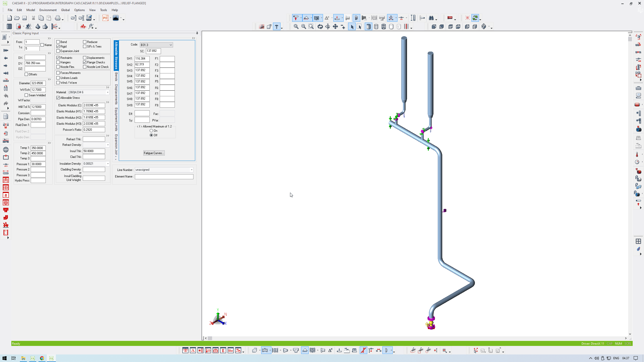Expand the Material dropdown
The width and height of the screenshot is (644, 362).
[x=108, y=92]
